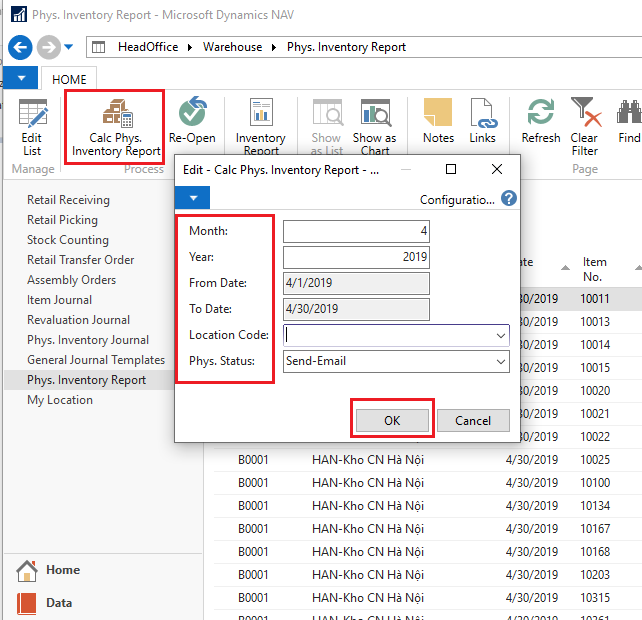
Task: Click the address bar table icon
Action: 98,47
